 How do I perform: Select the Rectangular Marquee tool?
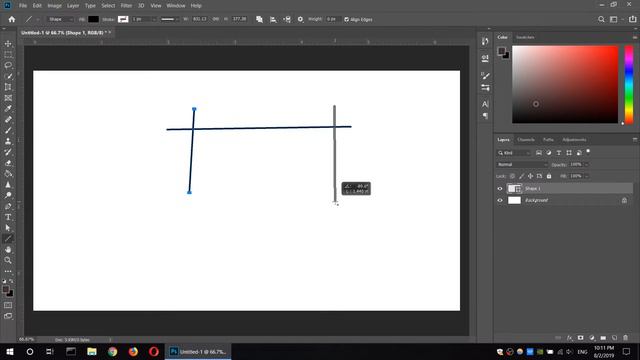point(8,54)
